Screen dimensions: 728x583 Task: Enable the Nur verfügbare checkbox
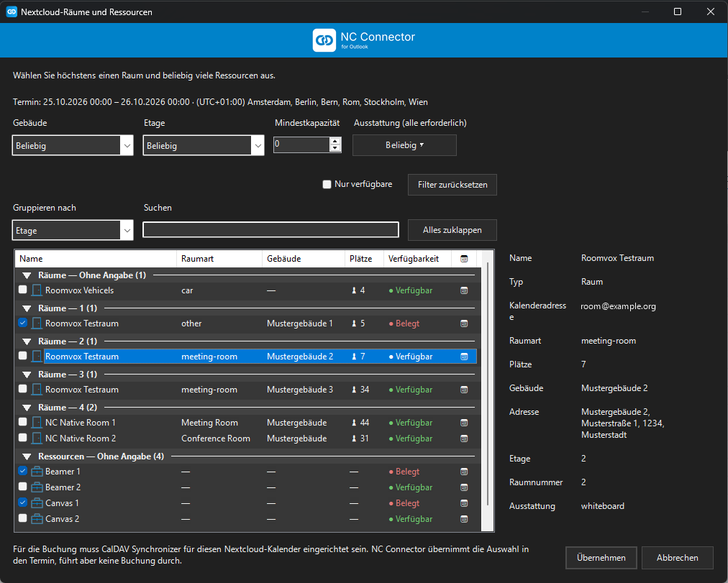pyautogui.click(x=327, y=184)
